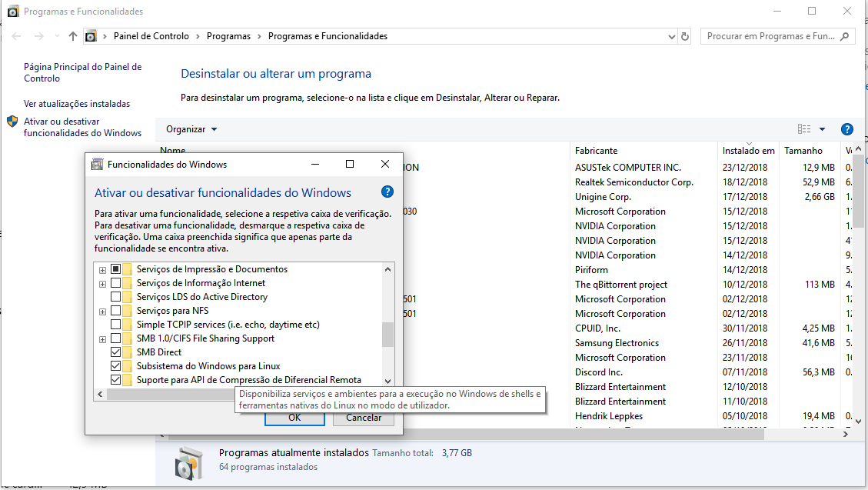Screen dimensions: 868x490
Task: Click Painel de Controlo breadcrumb
Action: coord(151,36)
